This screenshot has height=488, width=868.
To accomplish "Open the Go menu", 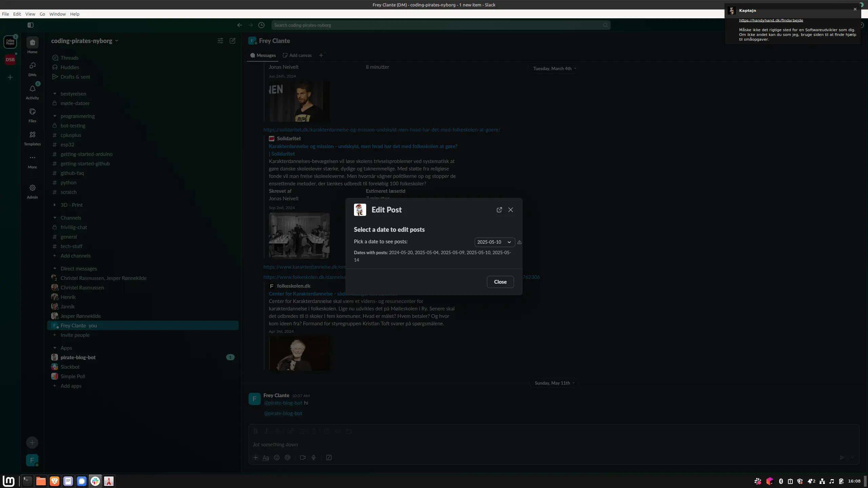I will coord(42,14).
